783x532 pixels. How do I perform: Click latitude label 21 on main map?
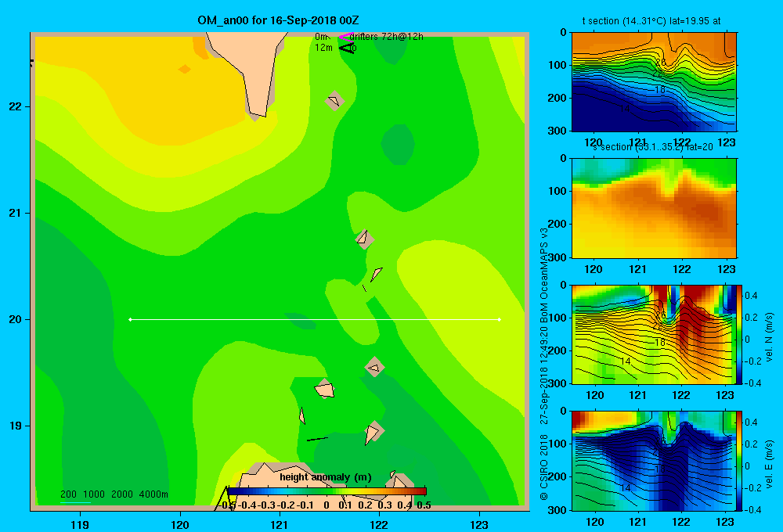tap(16, 213)
